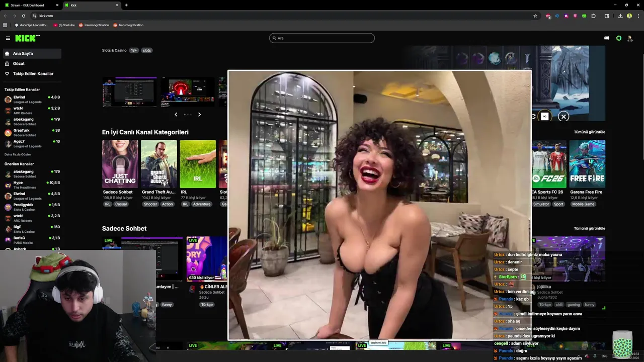Bookmark this page with the star icon
The image size is (644, 362).
[x=535, y=16]
